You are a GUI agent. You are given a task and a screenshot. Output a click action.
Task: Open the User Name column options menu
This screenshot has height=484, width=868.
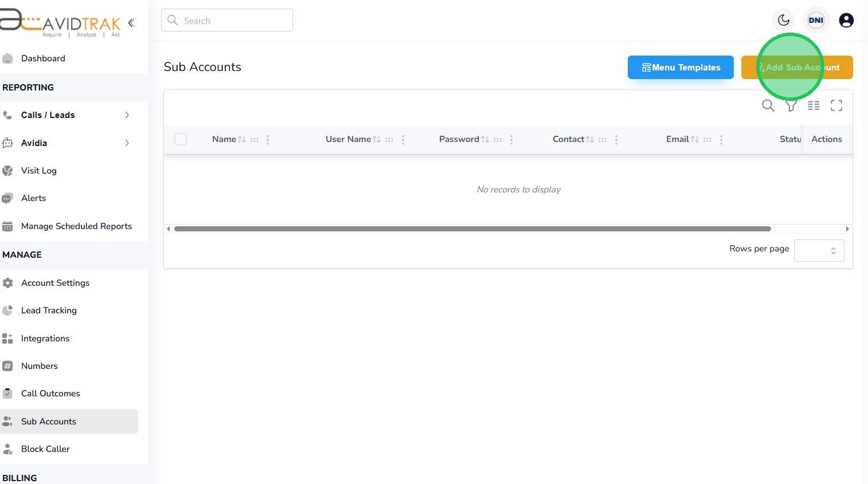[403, 140]
